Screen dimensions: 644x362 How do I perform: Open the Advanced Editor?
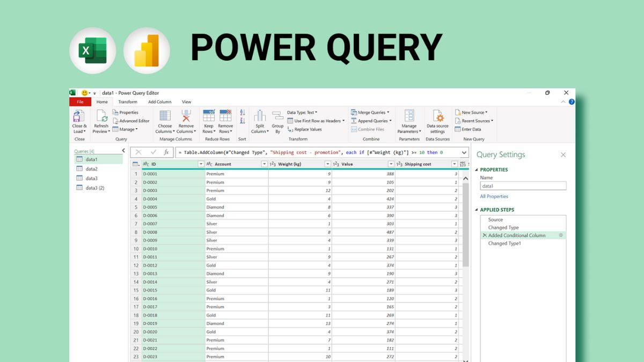[x=133, y=120]
